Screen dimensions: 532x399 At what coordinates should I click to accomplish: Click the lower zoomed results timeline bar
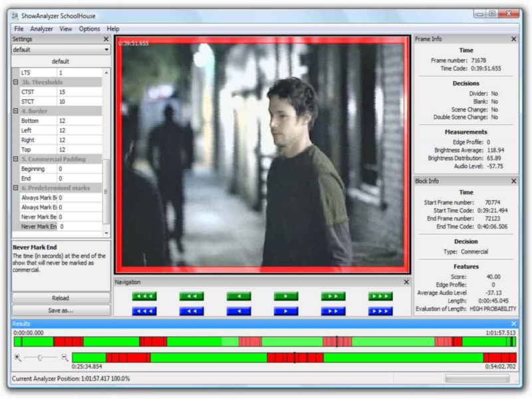pos(294,357)
